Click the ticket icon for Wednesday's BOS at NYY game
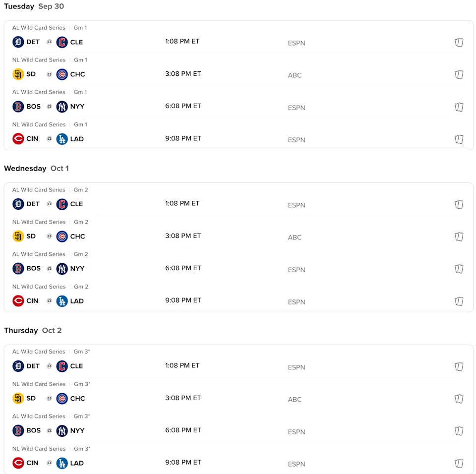This screenshot has width=476, height=474. click(x=459, y=269)
